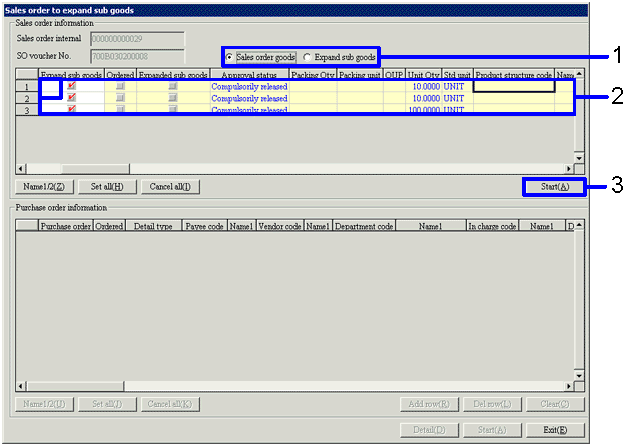
Task: Click the Product structure code cell in row 1
Action: 513,87
